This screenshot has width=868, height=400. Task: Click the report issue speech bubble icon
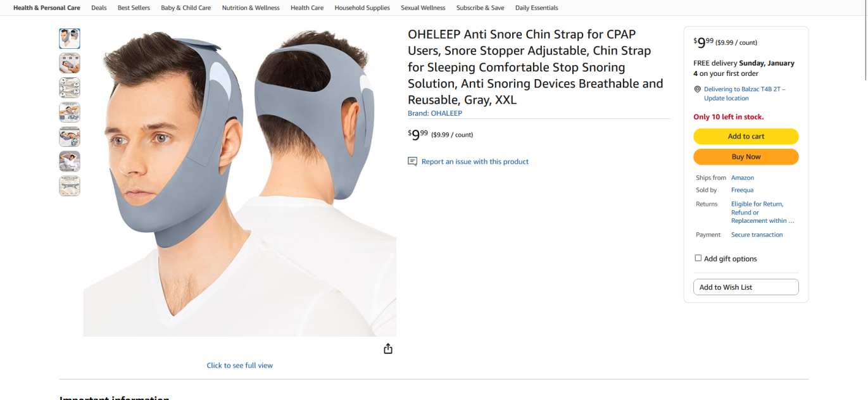[x=413, y=161]
